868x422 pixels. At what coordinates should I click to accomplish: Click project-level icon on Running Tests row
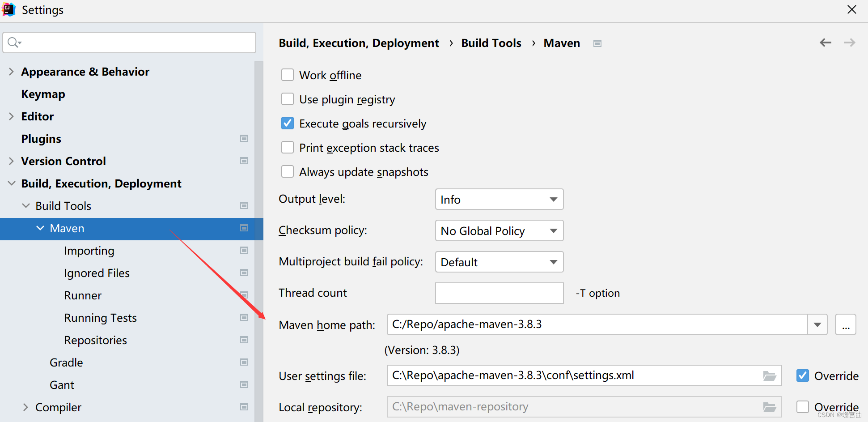click(x=244, y=317)
